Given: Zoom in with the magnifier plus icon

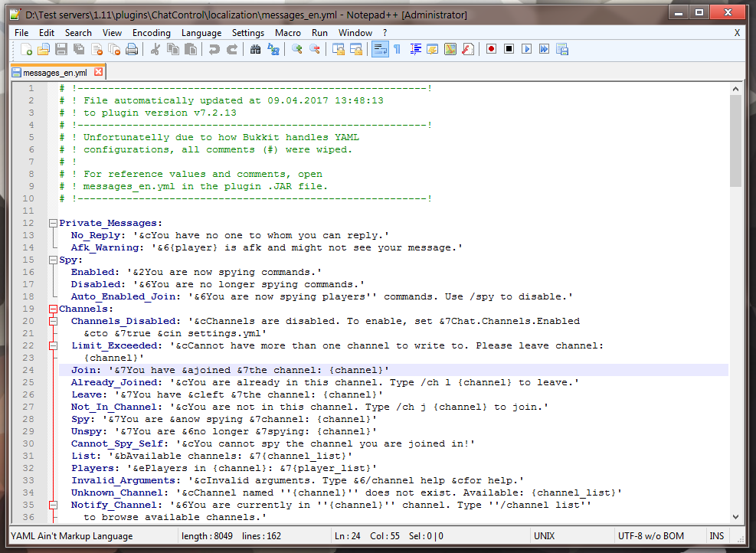Looking at the screenshot, I should [x=297, y=49].
